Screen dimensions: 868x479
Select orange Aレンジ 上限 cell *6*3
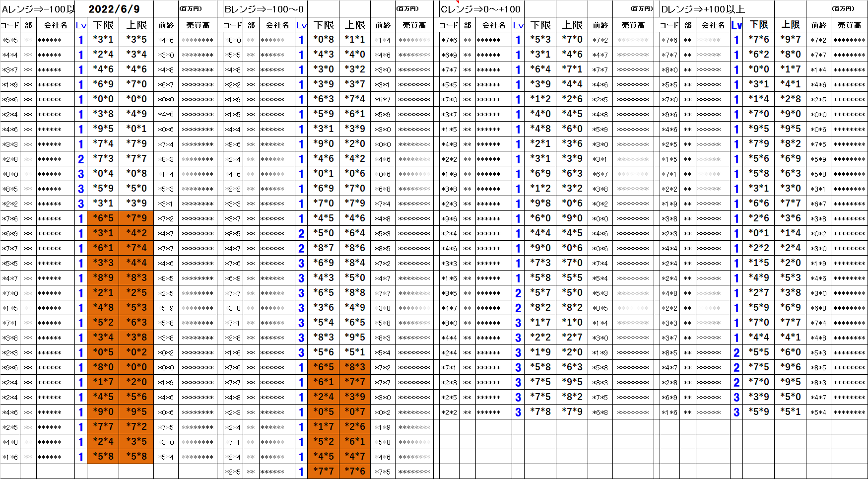pyautogui.click(x=136, y=322)
